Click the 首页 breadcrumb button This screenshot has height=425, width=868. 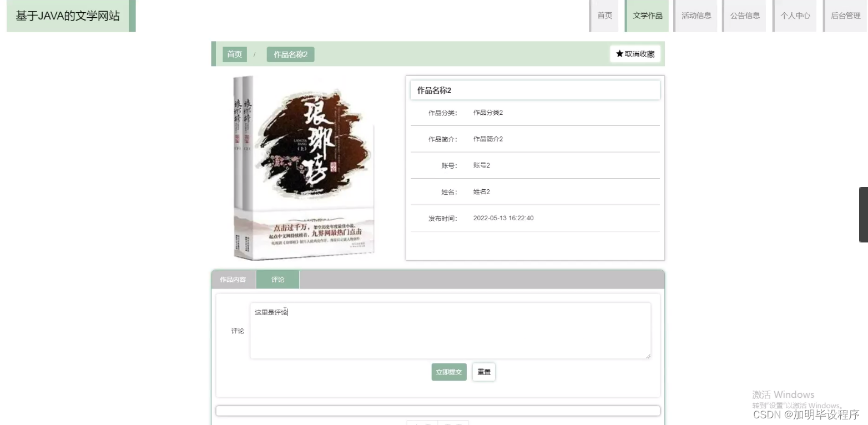click(234, 54)
